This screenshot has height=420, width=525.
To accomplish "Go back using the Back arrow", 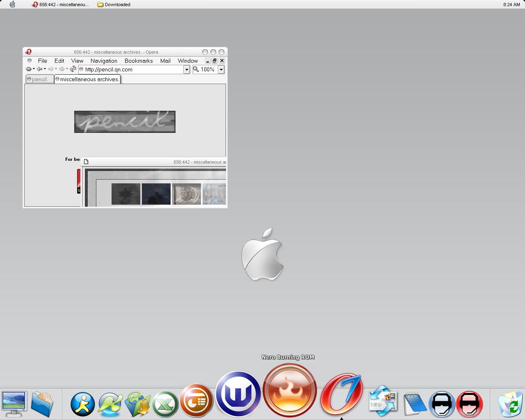I will point(39,69).
